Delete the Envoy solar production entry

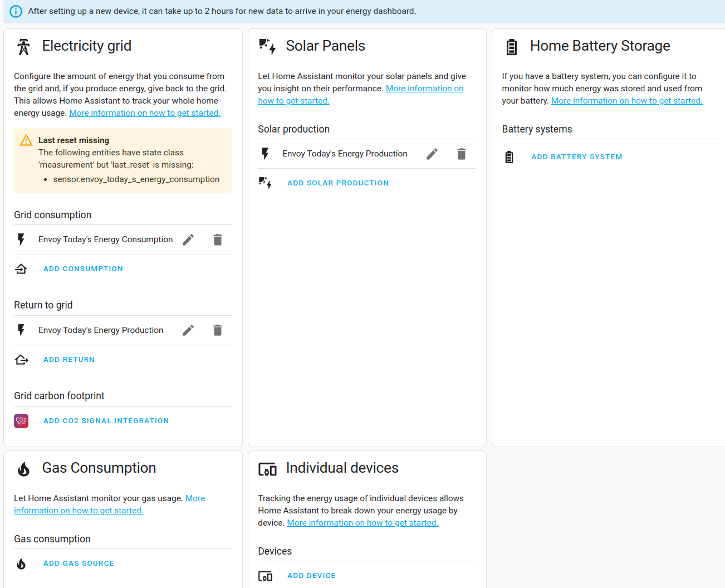click(462, 154)
